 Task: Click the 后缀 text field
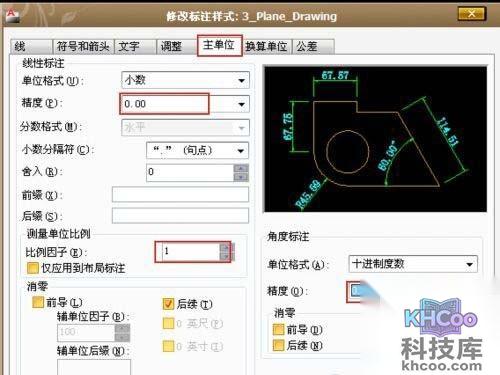click(180, 216)
